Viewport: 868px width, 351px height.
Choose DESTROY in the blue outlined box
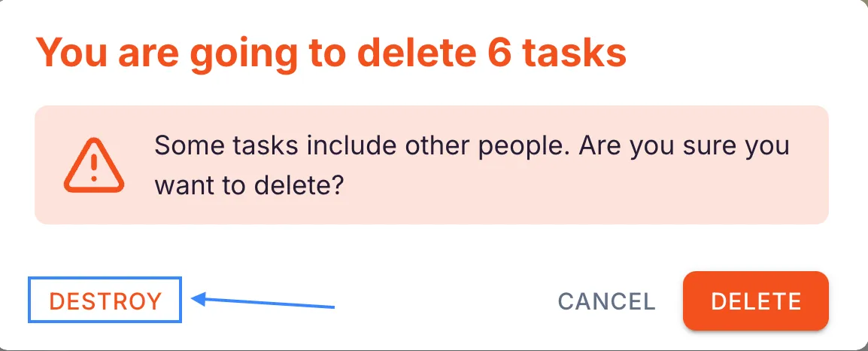[x=105, y=301]
